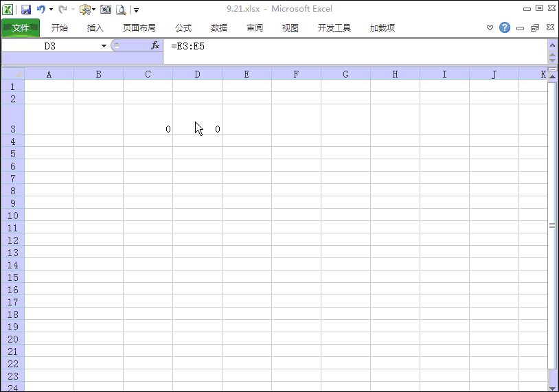Click in the formula bar showing =E3:E5
The image size is (559, 392).
(x=343, y=46)
